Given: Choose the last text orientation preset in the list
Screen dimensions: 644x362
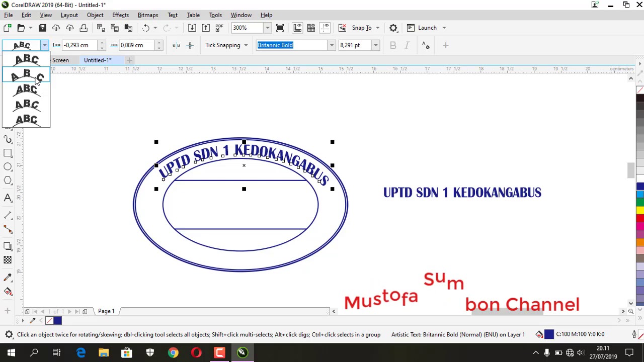Looking at the screenshot, I should tap(26, 120).
